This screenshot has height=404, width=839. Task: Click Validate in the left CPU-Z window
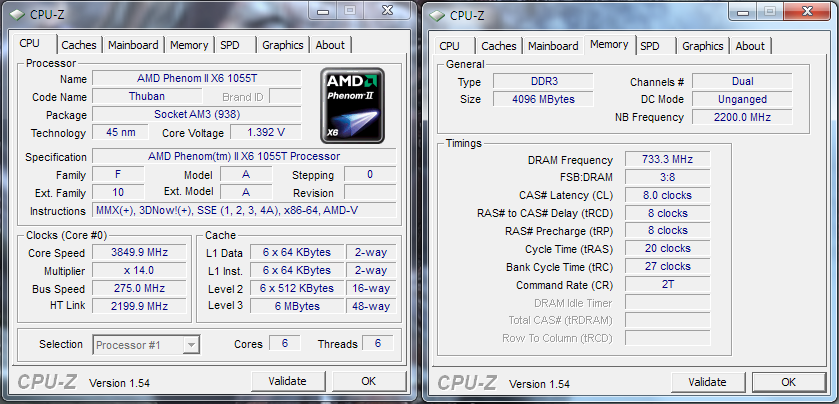click(x=287, y=381)
